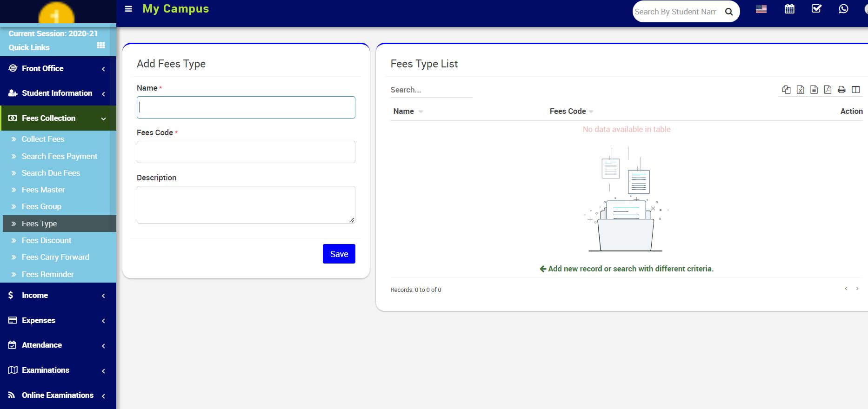
Task: Expand the Expenses menu chevron
Action: pyautogui.click(x=103, y=321)
